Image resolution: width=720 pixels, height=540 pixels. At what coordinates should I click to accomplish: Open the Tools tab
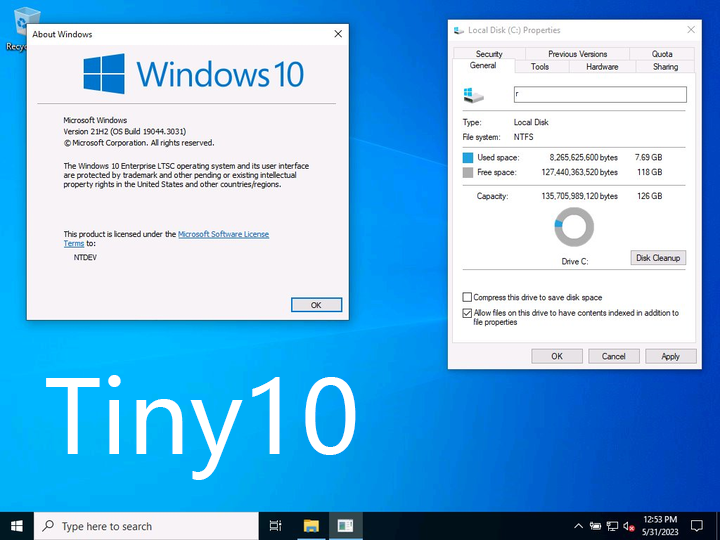tap(540, 67)
